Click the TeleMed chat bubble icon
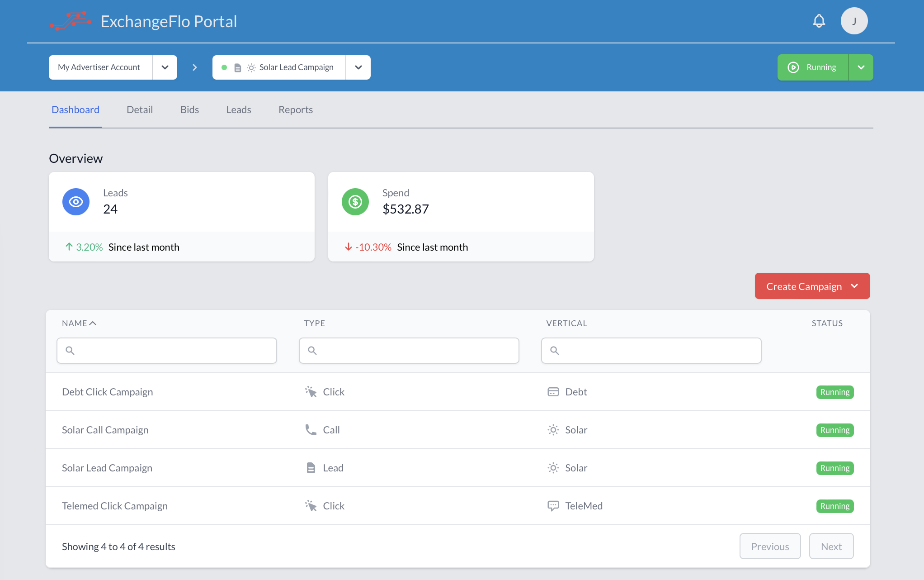Screen dimensions: 924x580 (x=553, y=506)
